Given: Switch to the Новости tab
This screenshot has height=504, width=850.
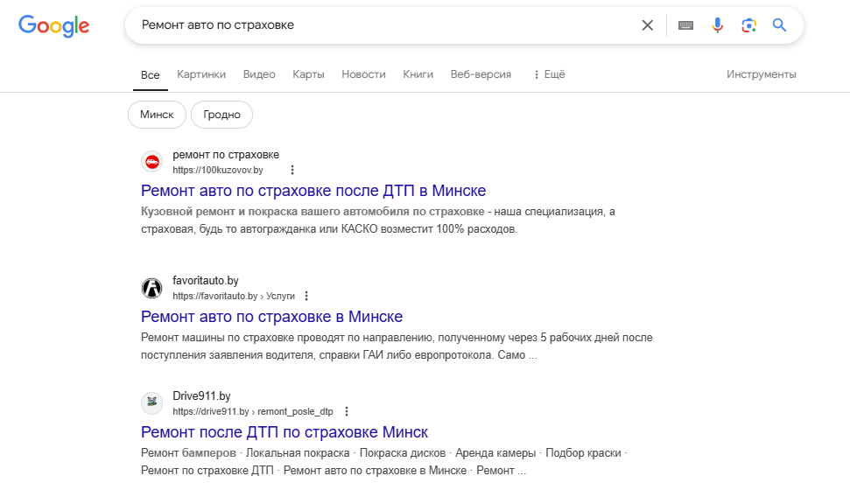Looking at the screenshot, I should (x=363, y=74).
